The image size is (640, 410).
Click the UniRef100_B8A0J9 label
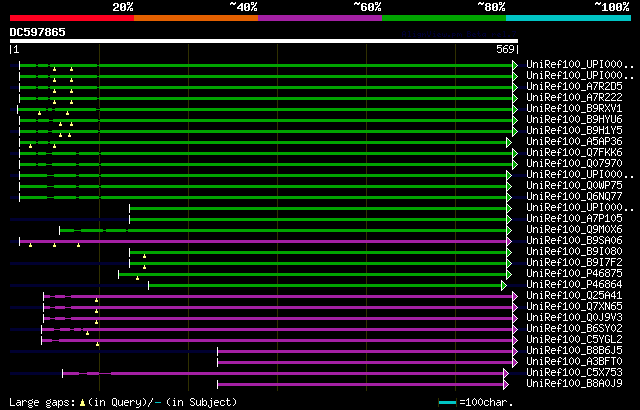574,384
